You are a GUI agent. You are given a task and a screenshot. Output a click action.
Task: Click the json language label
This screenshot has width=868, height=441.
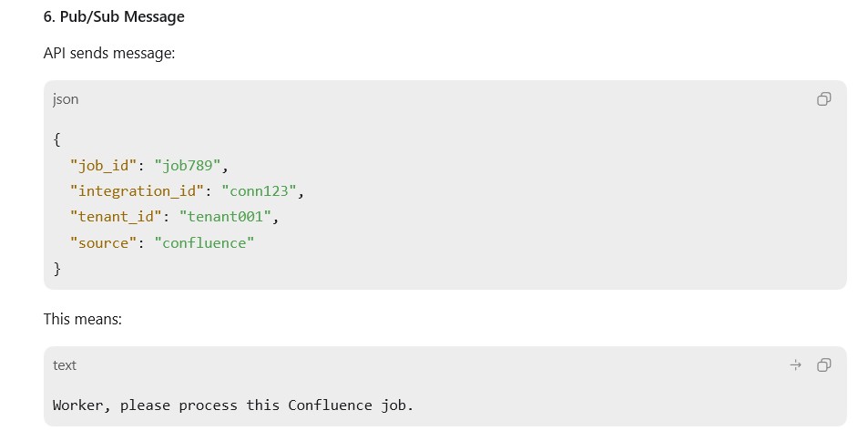click(66, 99)
